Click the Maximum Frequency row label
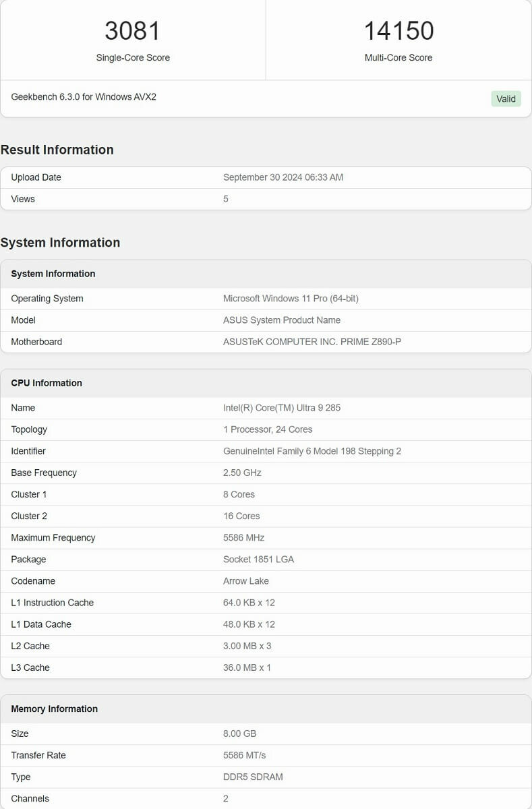532x809 pixels. pos(53,537)
